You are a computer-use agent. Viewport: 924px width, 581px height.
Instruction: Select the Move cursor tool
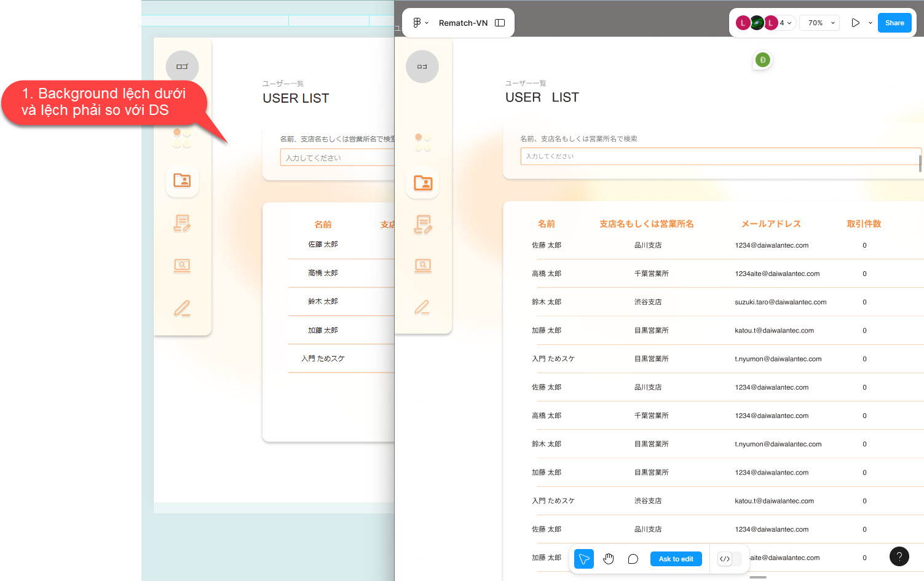tap(583, 559)
